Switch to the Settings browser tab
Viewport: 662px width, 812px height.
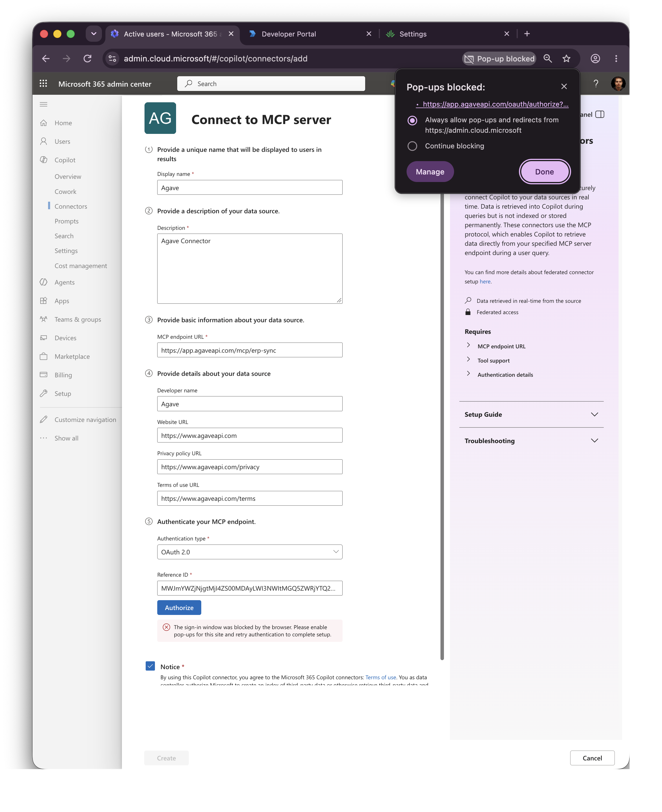pos(447,34)
